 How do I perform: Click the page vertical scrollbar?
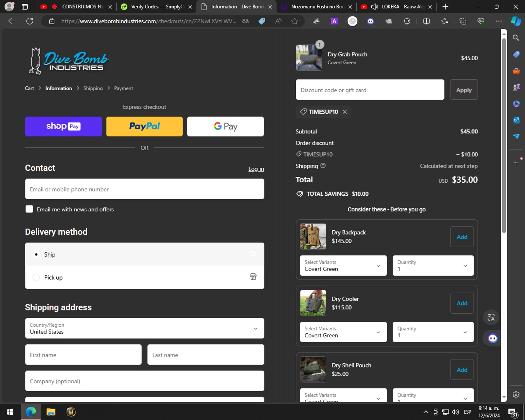point(504,135)
